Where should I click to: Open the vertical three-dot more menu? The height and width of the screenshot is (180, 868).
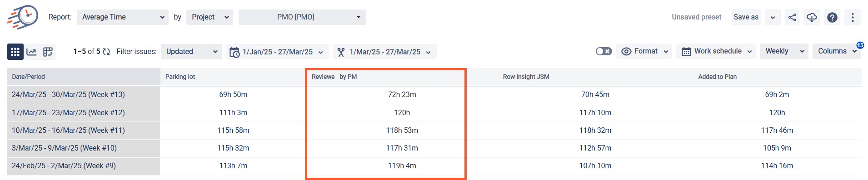[853, 17]
